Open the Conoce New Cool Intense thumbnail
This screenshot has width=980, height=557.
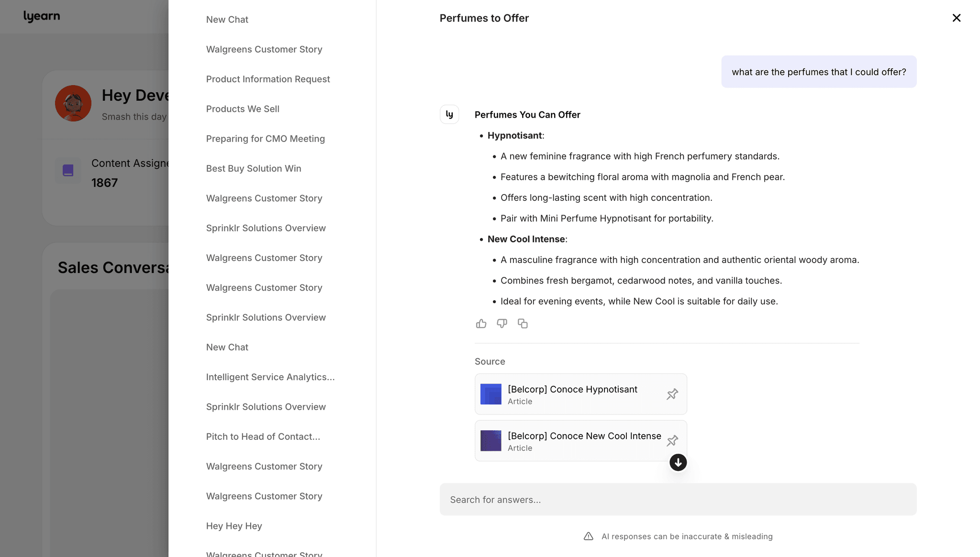(491, 440)
